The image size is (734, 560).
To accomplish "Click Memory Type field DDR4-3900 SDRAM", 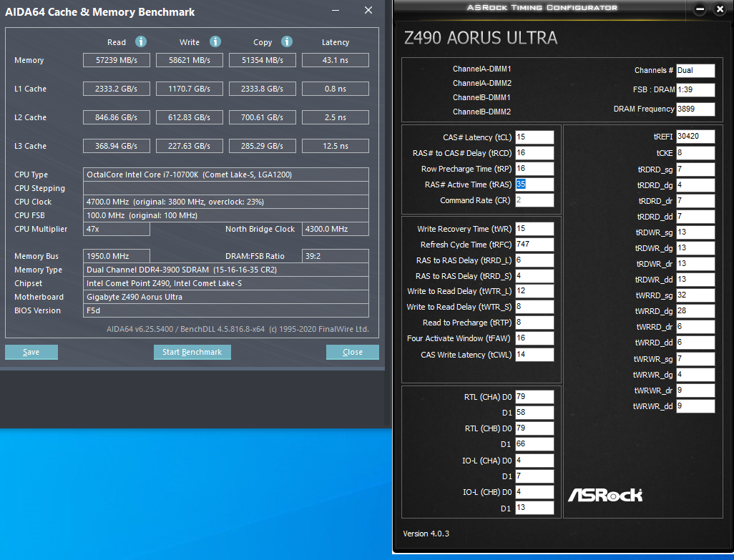I will click(225, 270).
